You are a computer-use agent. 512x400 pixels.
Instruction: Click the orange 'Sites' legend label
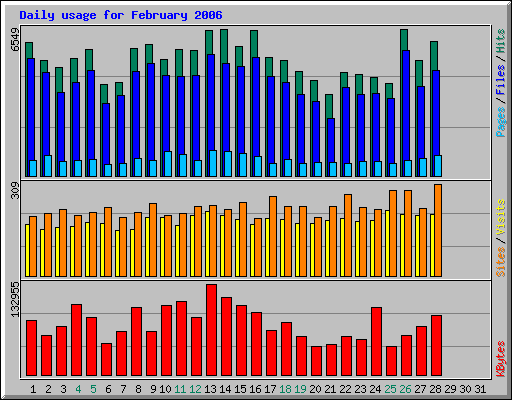tap(501, 262)
